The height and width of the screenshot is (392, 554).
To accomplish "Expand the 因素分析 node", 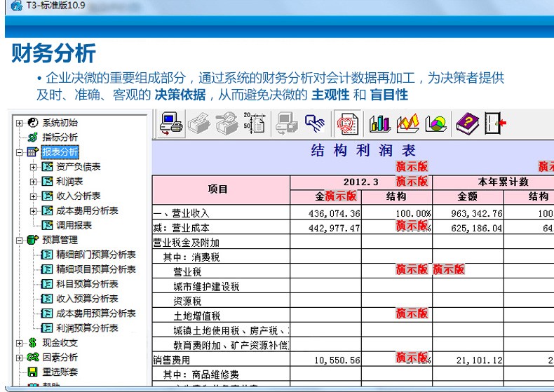I will click(19, 358).
